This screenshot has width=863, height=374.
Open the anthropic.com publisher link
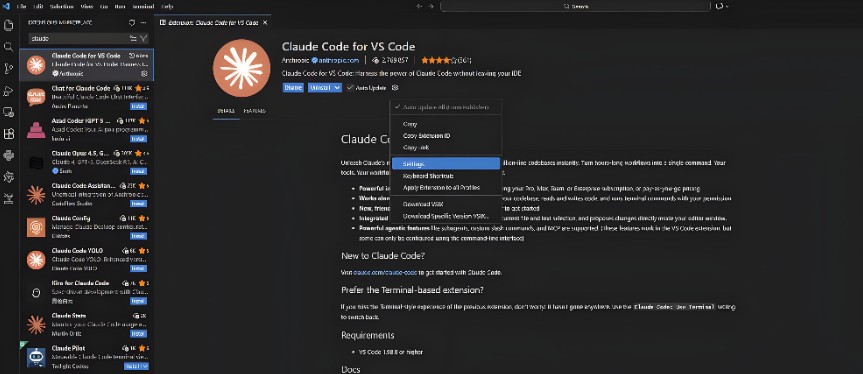(339, 60)
